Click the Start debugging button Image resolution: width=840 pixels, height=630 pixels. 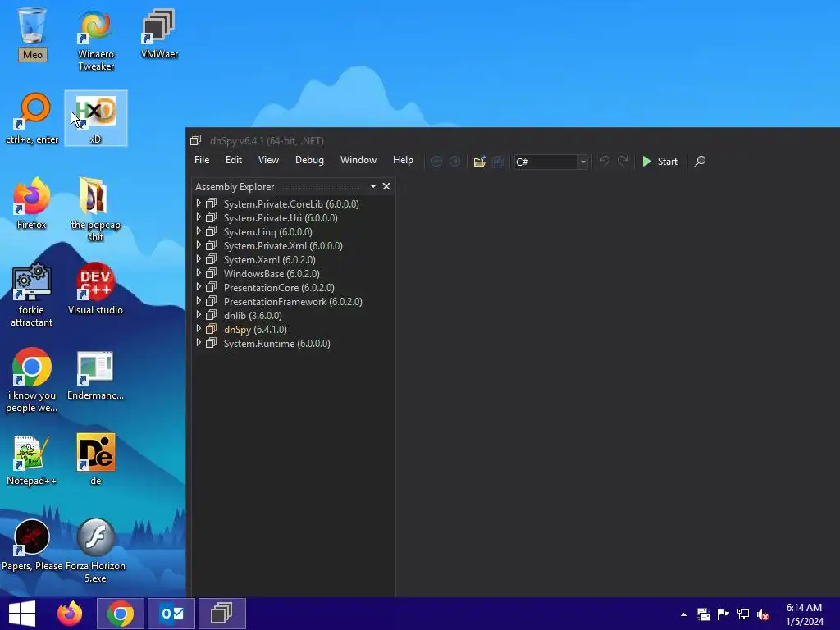(x=660, y=162)
